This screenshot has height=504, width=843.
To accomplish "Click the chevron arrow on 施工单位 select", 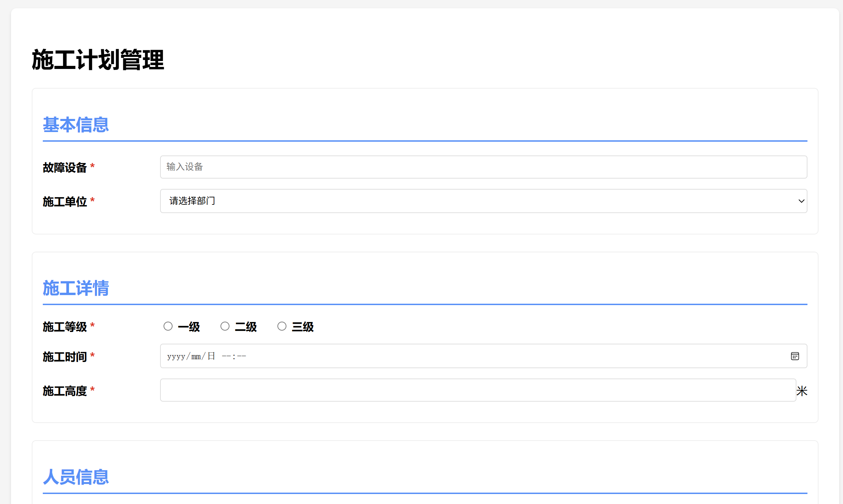I will 801,201.
